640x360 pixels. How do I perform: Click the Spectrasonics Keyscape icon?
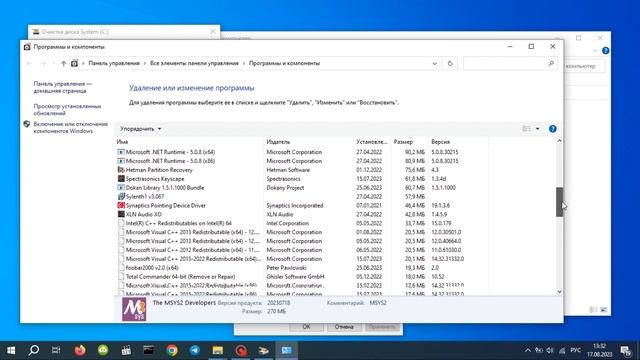[x=121, y=179]
